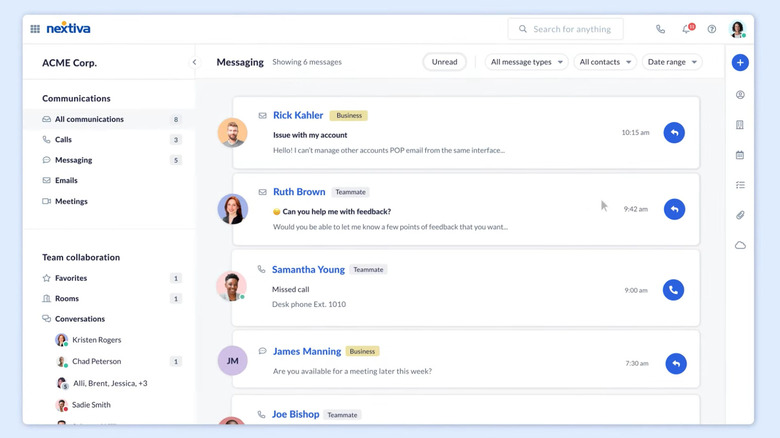This screenshot has height=438, width=780.
Task: Collapse the left sidebar panel
Action: (194, 62)
